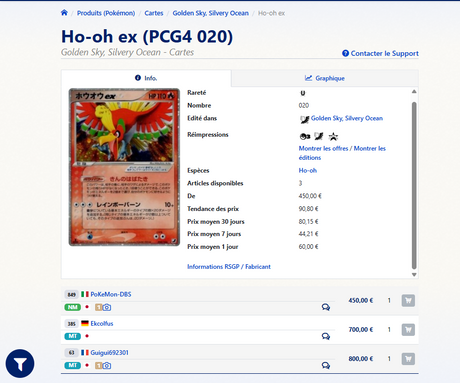Click the Tendance des prix value 90,80 €
Viewport: 460px width, 383px height.
(308, 209)
